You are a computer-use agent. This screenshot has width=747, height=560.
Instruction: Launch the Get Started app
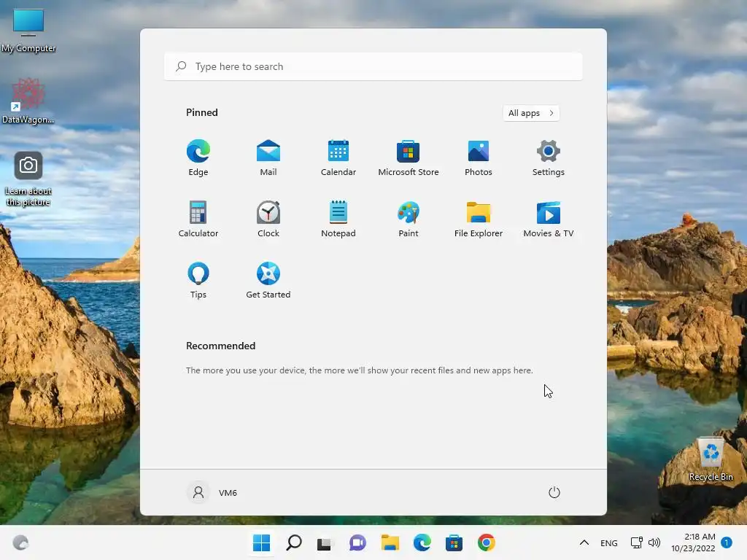pyautogui.click(x=268, y=280)
